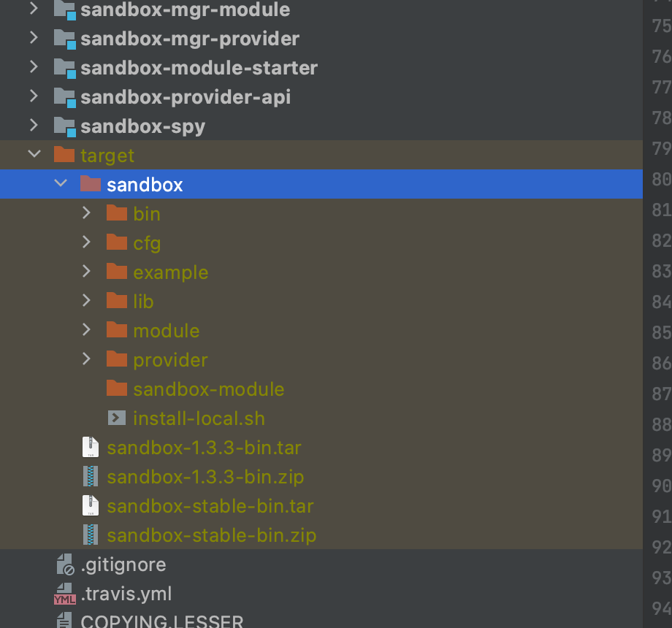Collapse the target folder
Image resolution: width=672 pixels, height=628 pixels.
coord(34,155)
